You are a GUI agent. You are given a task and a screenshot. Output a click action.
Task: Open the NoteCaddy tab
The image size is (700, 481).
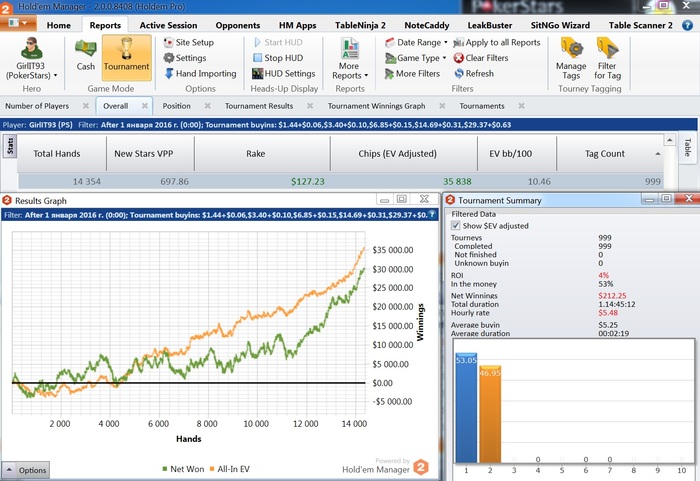click(427, 25)
